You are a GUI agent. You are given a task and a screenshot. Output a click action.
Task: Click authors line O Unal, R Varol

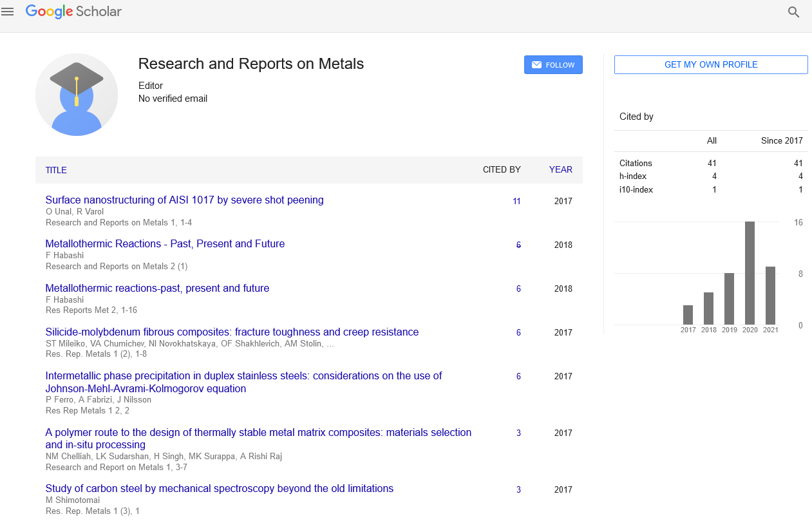tap(75, 212)
